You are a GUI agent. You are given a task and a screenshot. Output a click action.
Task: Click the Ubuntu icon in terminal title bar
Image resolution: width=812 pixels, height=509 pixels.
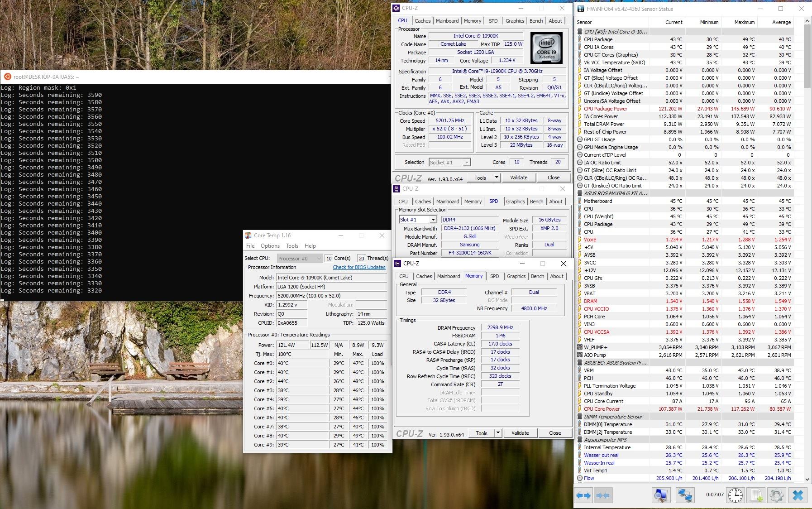7,77
